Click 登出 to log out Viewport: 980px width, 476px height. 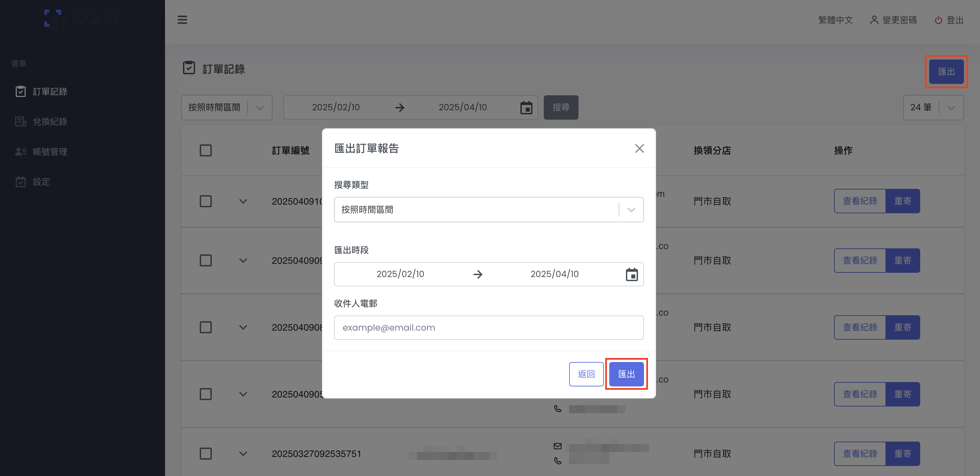click(x=955, y=20)
